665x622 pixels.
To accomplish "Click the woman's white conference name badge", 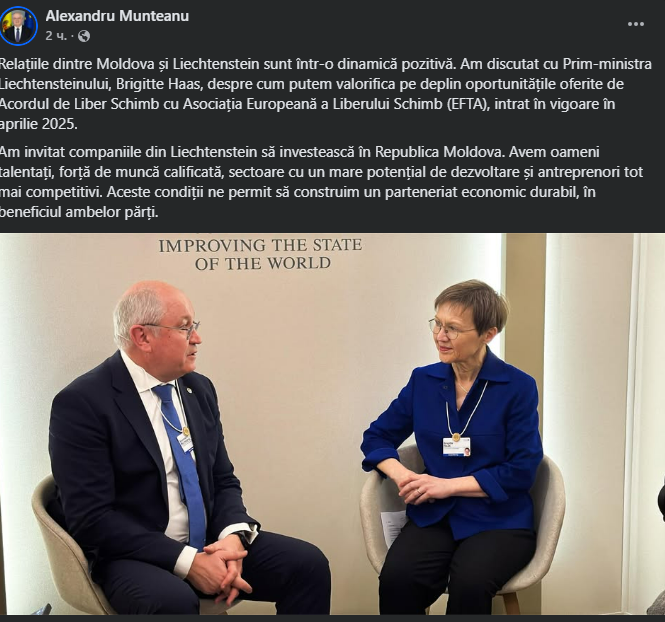I will pyautogui.click(x=456, y=446).
